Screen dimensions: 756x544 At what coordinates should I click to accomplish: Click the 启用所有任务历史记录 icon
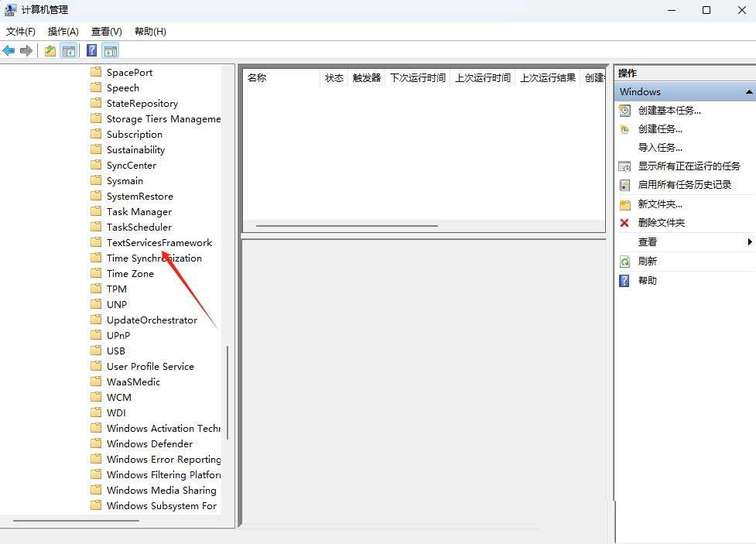(624, 185)
